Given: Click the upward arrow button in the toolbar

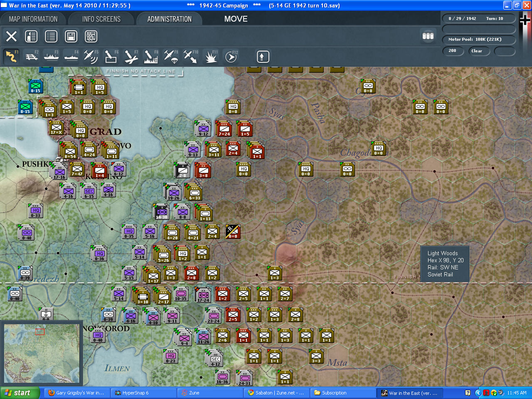Looking at the screenshot, I should (x=263, y=57).
